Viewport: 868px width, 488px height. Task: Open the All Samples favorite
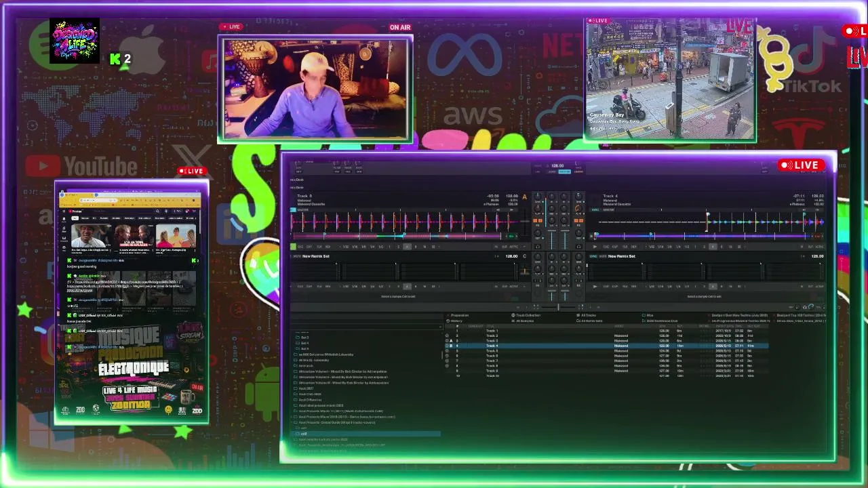tap(524, 321)
